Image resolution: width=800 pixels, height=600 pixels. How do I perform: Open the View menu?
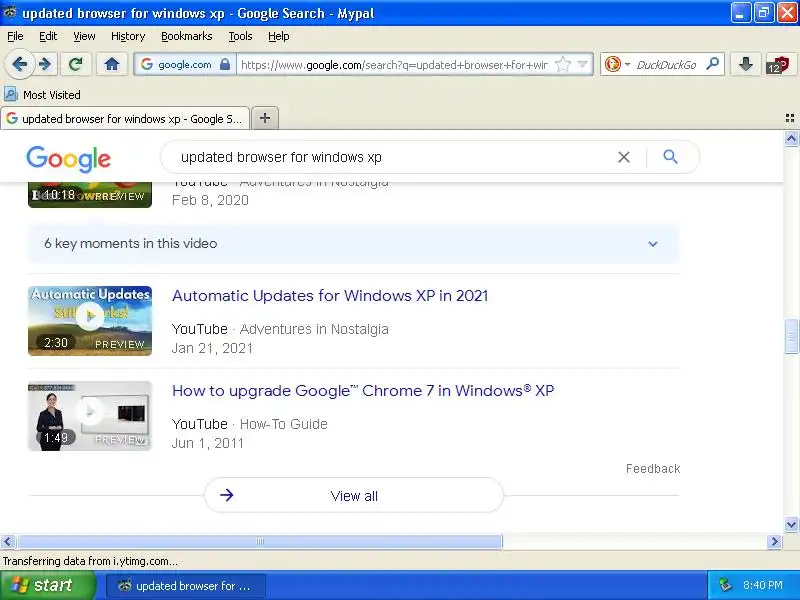point(84,36)
